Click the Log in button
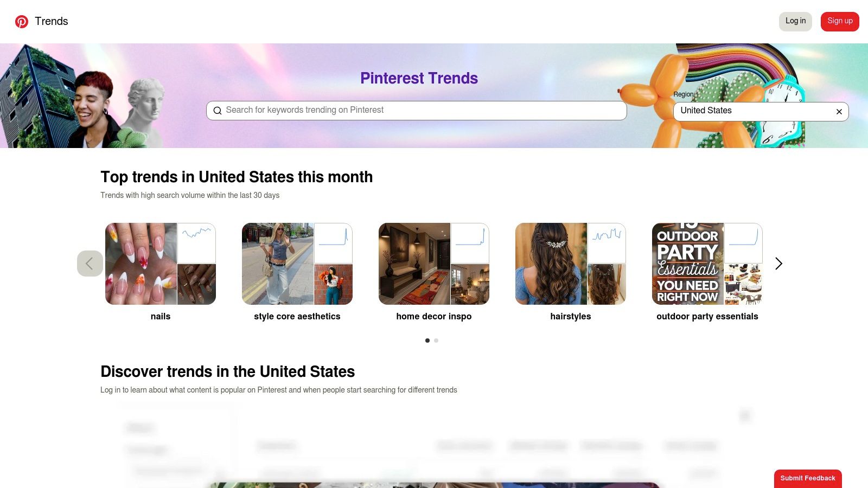 [795, 21]
